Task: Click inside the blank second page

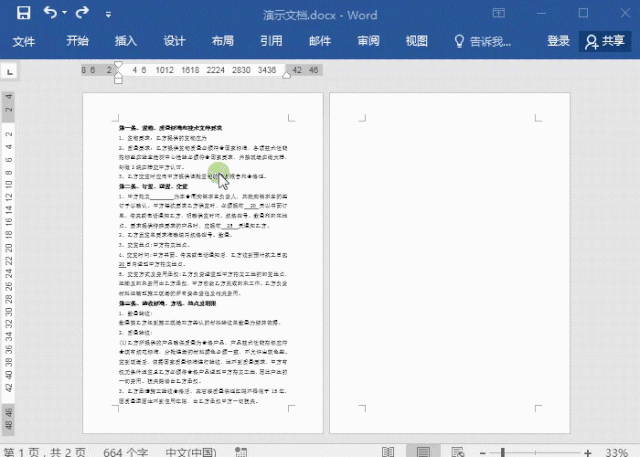Action: pyautogui.click(x=450, y=263)
